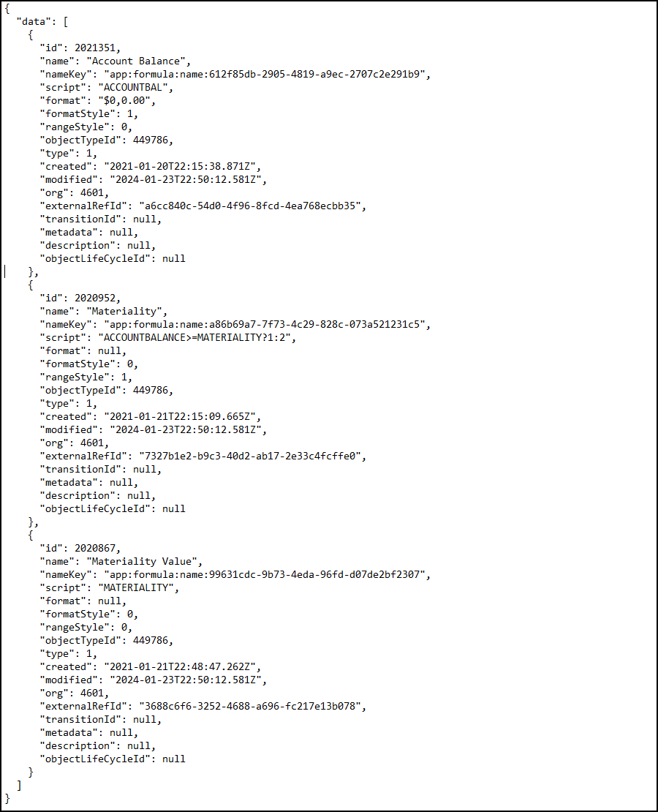Click the id value 2021351
The width and height of the screenshot is (658, 812).
95,48
